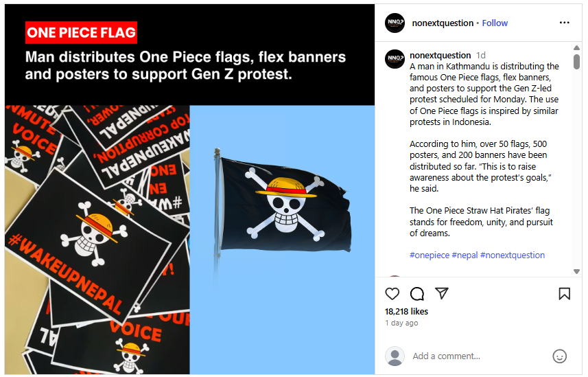The height and width of the screenshot is (377, 588).
Task: Open the #nonextquestion hashtag
Action: click(x=513, y=255)
